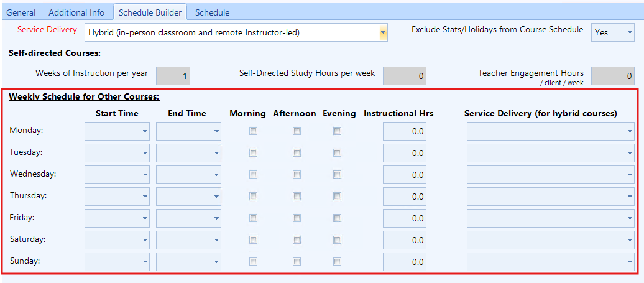Check Wednesday Evening checkbox
The height and width of the screenshot is (283, 644).
tap(337, 175)
